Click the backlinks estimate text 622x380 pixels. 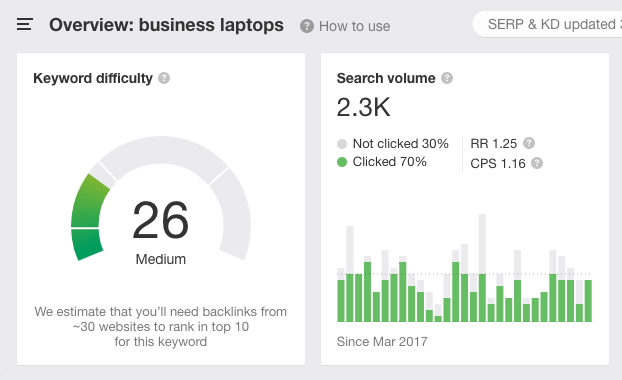coord(161,326)
